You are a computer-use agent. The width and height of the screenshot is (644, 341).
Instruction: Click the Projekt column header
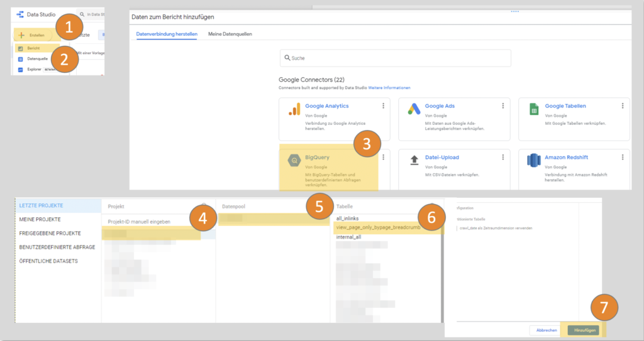pos(116,207)
